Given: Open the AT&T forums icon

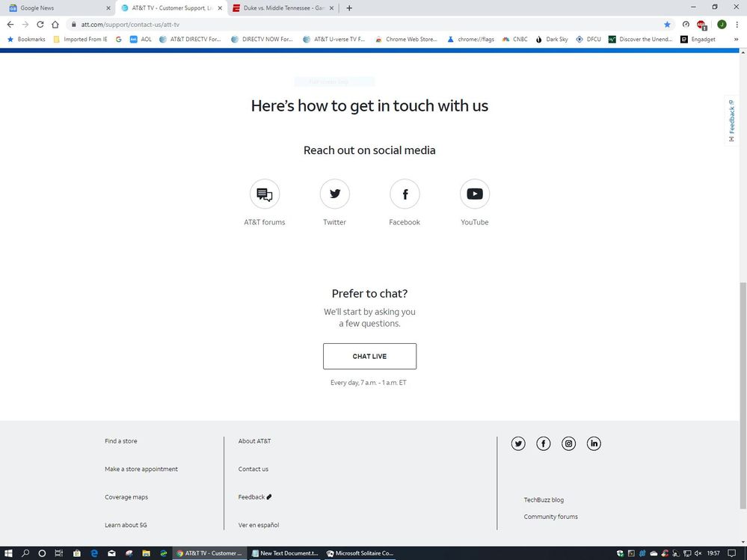Looking at the screenshot, I should (x=265, y=194).
